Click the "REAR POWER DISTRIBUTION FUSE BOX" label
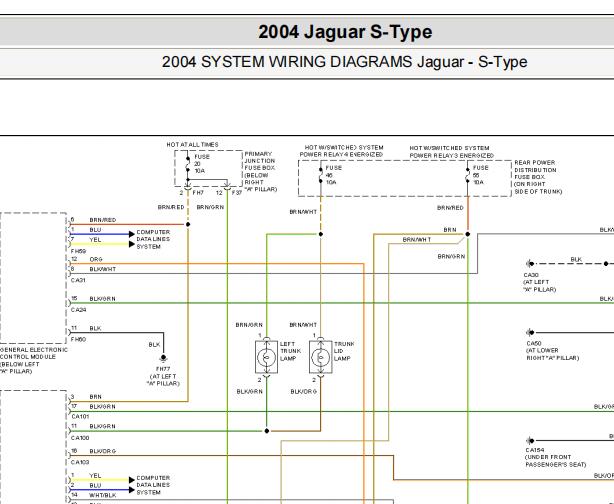This screenshot has width=614, height=504. (x=535, y=170)
